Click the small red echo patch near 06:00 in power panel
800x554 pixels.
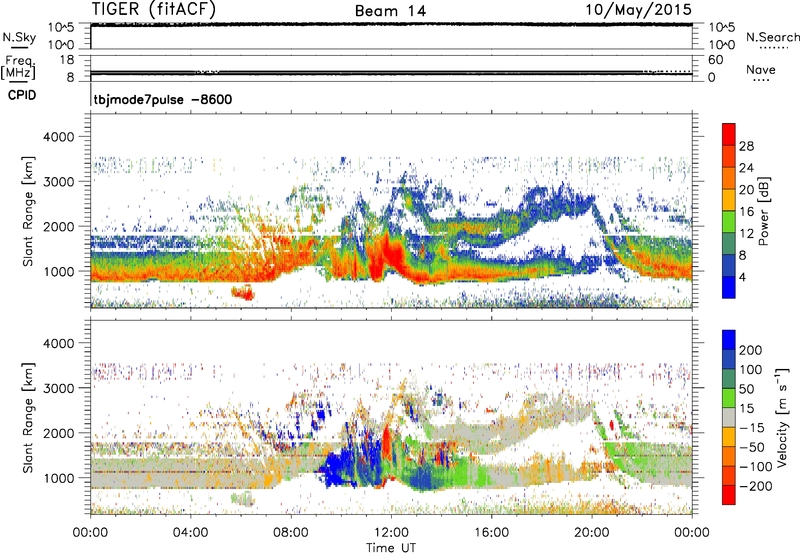point(243,293)
